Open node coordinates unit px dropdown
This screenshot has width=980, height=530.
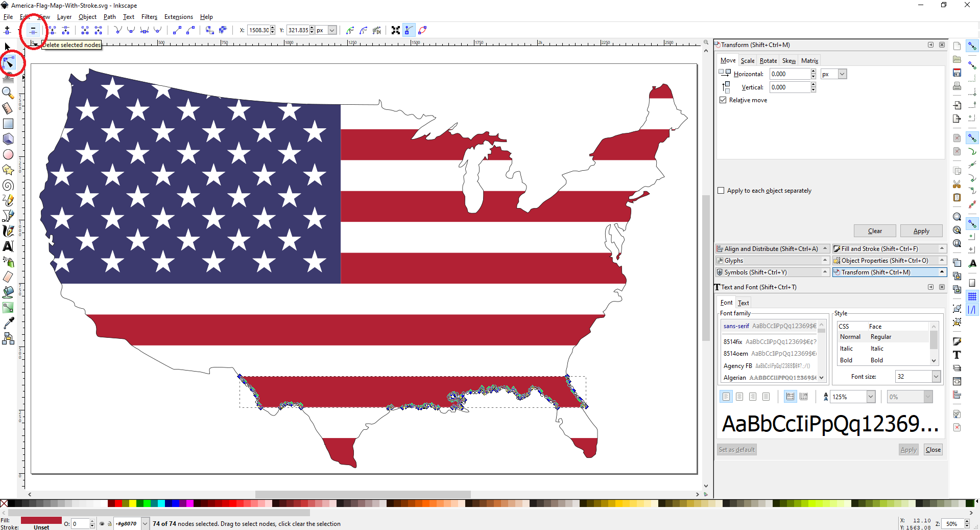point(332,30)
